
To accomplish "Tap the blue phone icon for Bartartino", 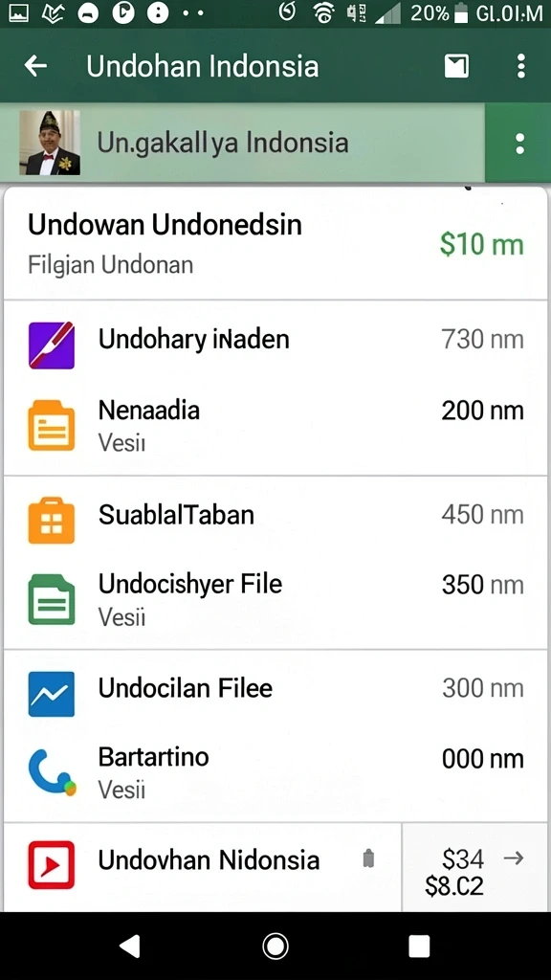I will tap(52, 772).
